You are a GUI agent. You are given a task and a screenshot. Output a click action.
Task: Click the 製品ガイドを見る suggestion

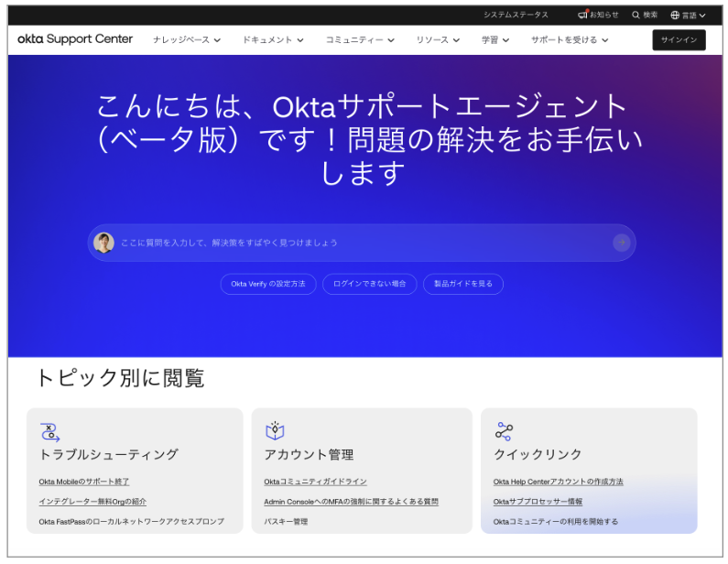click(462, 284)
